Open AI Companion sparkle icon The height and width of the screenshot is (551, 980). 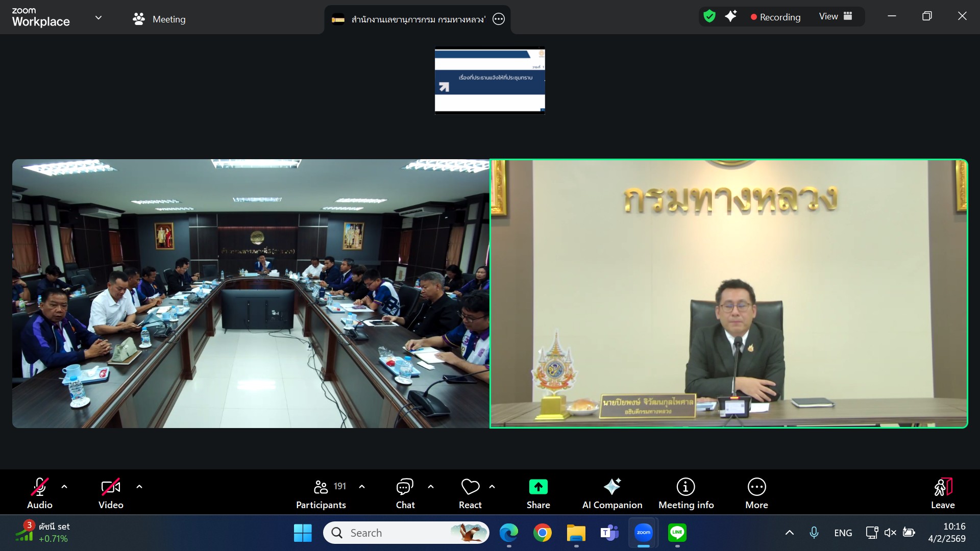coord(612,487)
